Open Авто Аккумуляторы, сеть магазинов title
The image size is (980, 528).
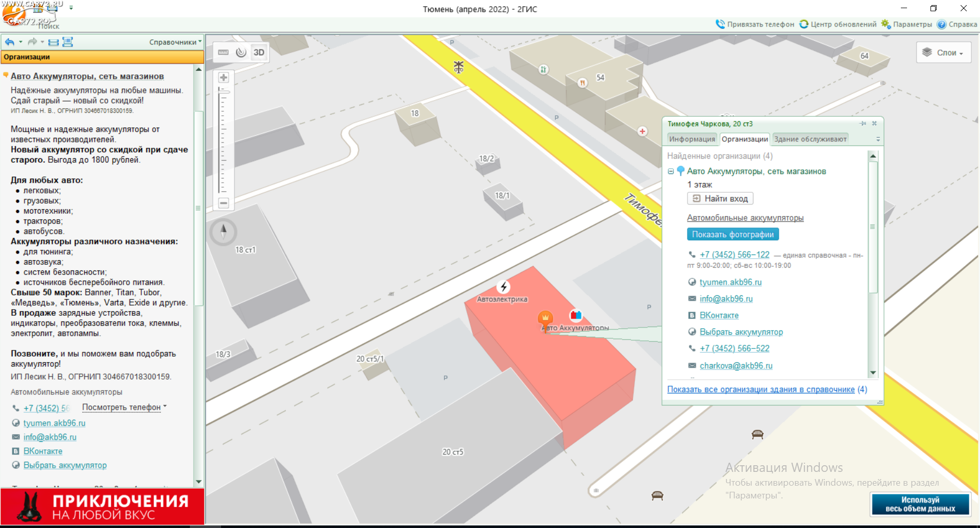(x=87, y=76)
